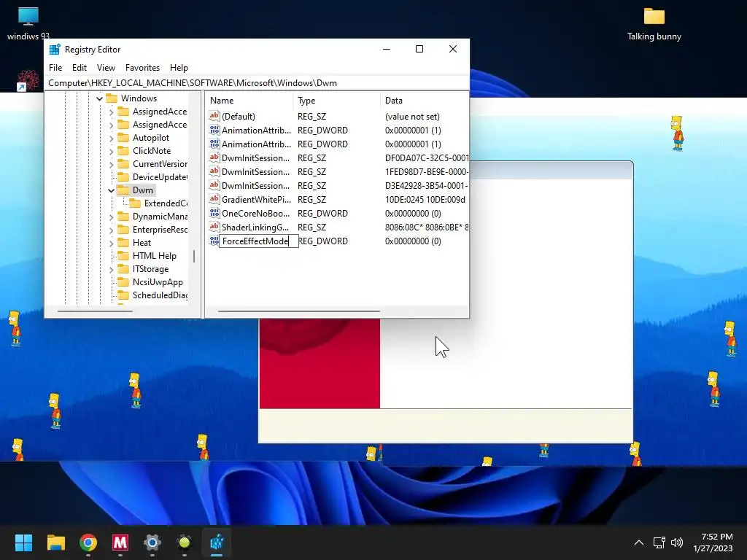The height and width of the screenshot is (560, 747).
Task: Click the Registry Editor taskbar icon
Action: (217, 542)
